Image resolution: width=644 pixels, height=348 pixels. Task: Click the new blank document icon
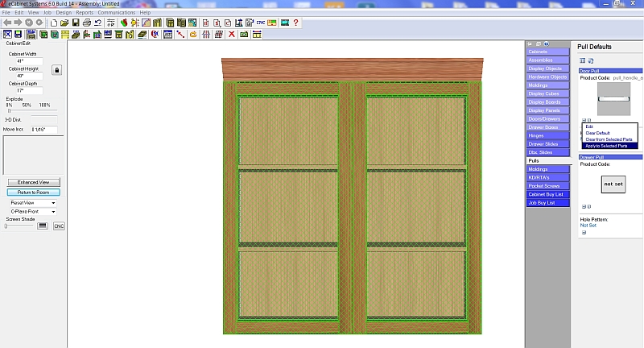[53, 23]
